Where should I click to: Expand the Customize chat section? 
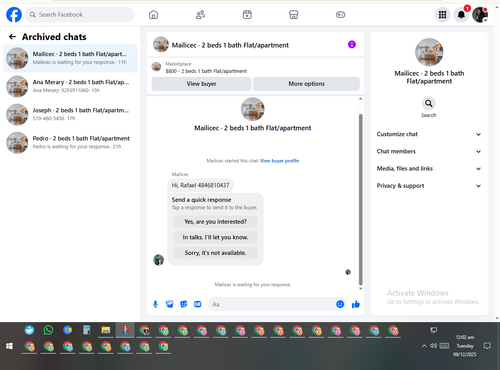pyautogui.click(x=429, y=134)
